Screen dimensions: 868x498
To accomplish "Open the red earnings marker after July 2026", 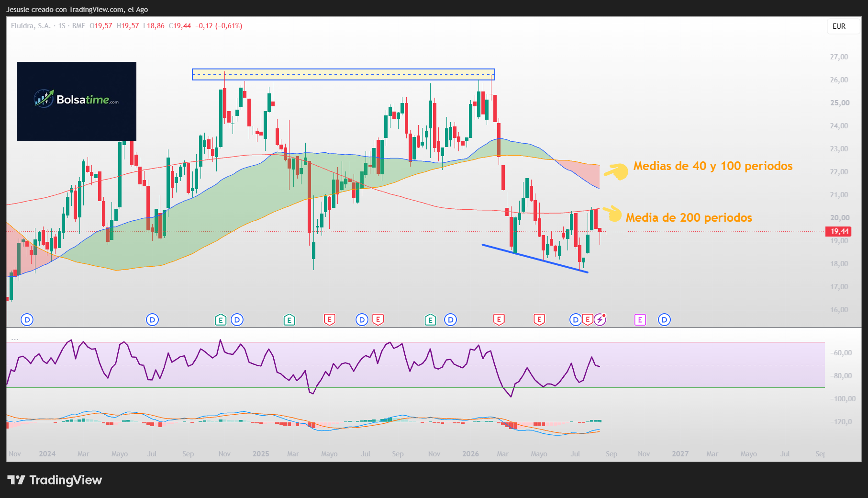I will coord(588,319).
